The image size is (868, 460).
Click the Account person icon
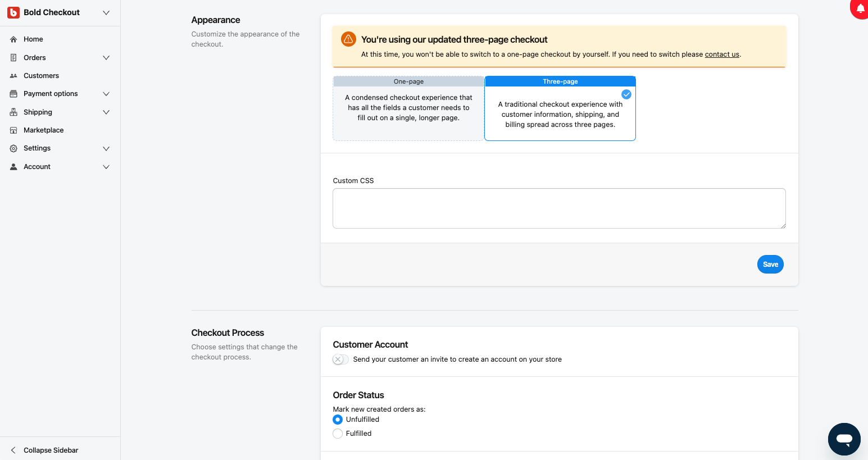[x=13, y=167]
